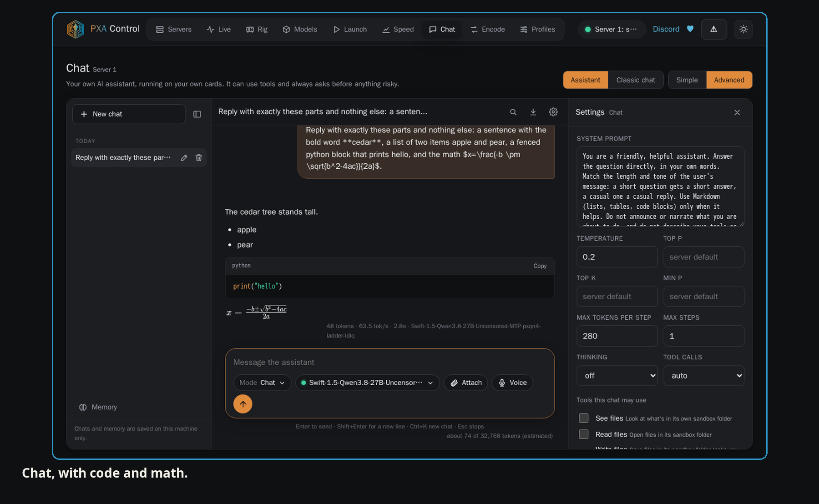This screenshot has height=504, width=819.
Task: Click the Temperature field showing 0.2
Action: [617, 257]
